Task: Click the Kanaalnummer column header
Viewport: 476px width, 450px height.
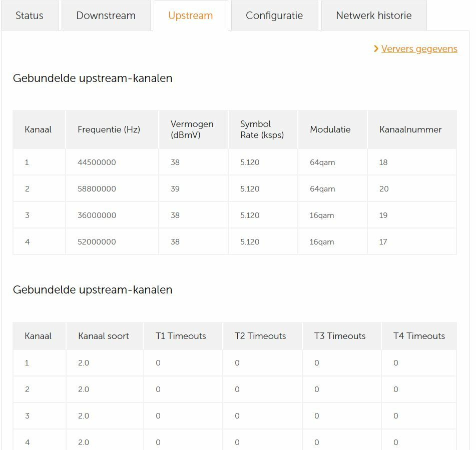Action: pyautogui.click(x=412, y=129)
